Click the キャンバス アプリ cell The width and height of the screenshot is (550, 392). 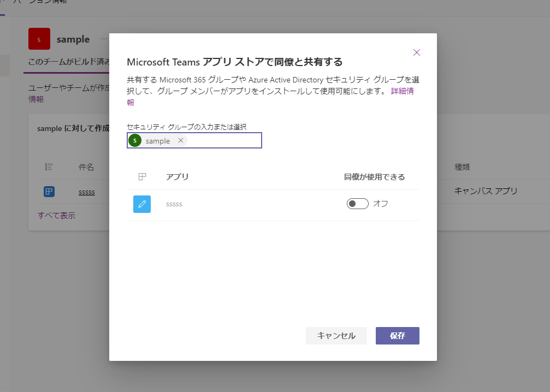(x=486, y=191)
